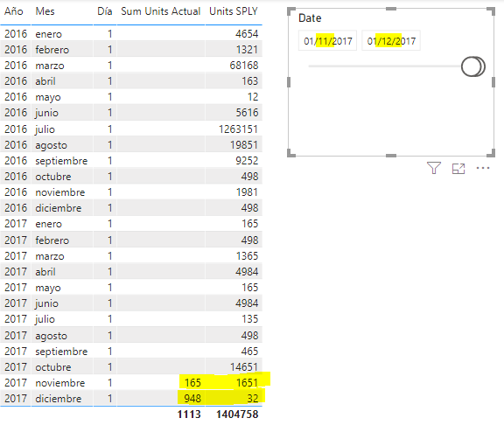Click the Date slicer track line

point(384,66)
